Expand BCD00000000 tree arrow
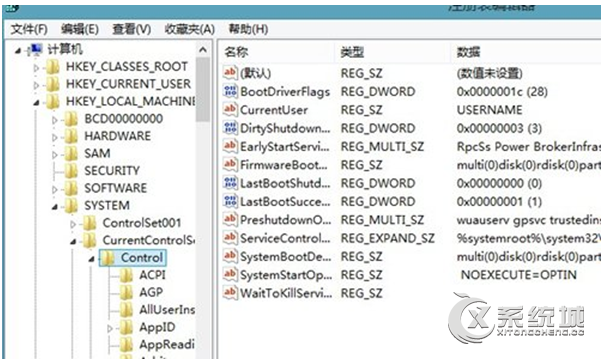The image size is (606, 364). 54,120
